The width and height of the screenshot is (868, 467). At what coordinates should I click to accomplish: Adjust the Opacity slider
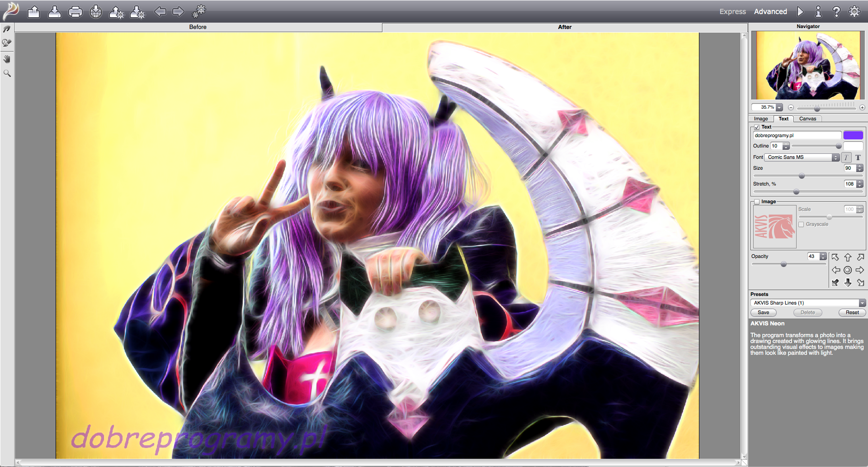[788, 264]
